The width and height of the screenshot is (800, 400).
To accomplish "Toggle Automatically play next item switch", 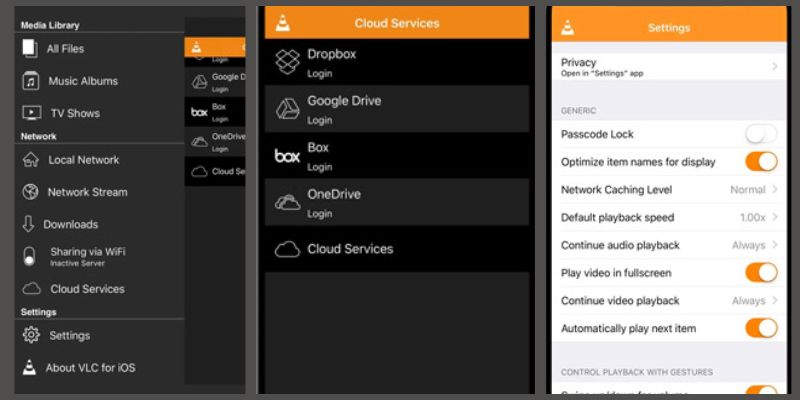I will pyautogui.click(x=761, y=328).
